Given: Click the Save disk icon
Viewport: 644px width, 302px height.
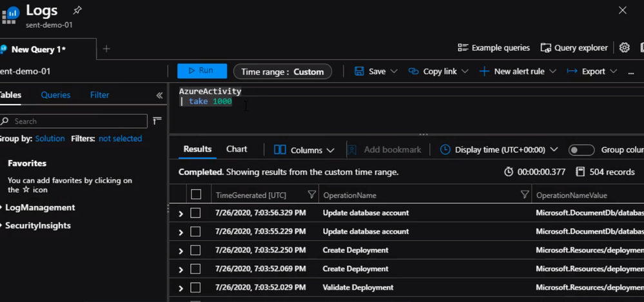Looking at the screenshot, I should coord(359,71).
